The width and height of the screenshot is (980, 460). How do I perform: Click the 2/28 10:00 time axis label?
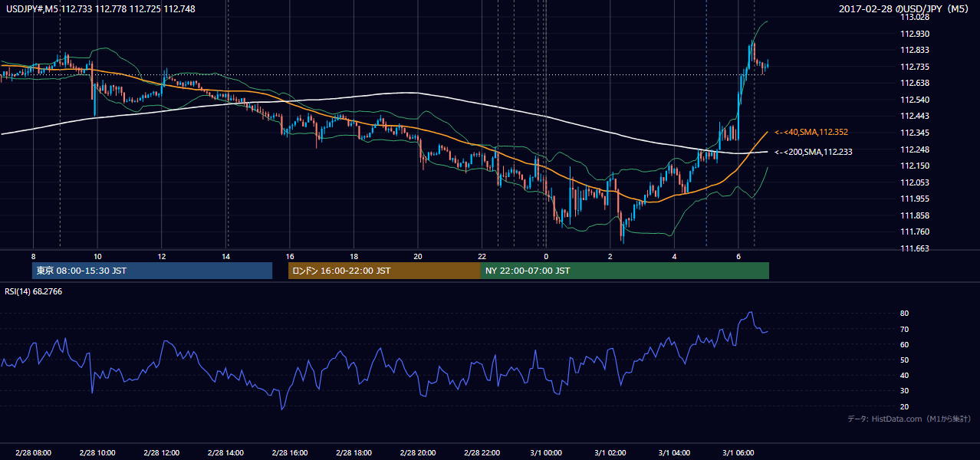coord(97,453)
